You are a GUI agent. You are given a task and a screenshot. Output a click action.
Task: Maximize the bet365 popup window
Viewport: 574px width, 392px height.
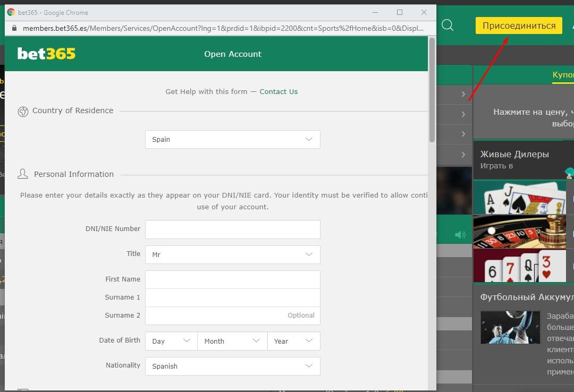400,12
